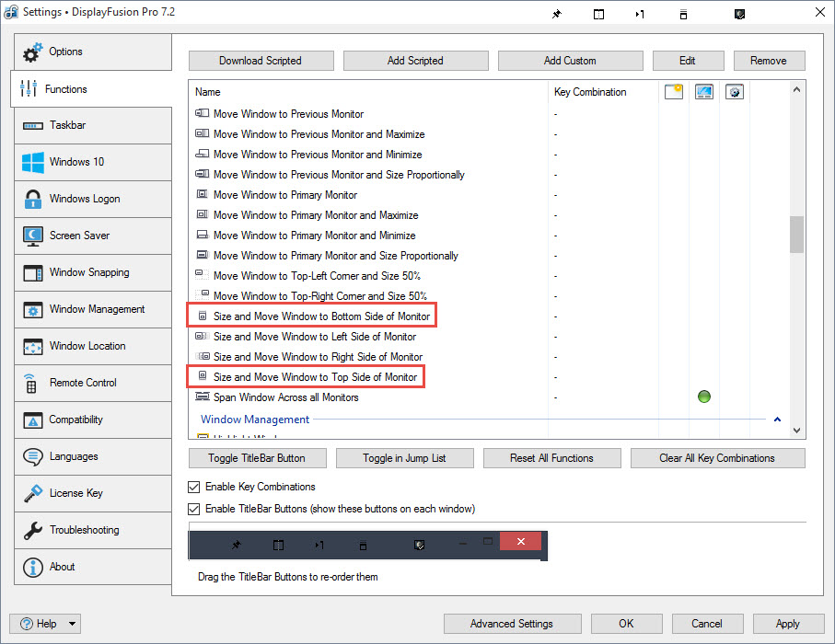
Task: Open the Help dropdown arrow
Action: (x=72, y=623)
